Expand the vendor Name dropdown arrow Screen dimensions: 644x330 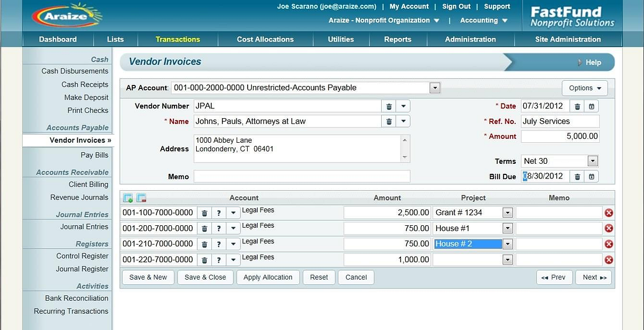click(x=403, y=122)
